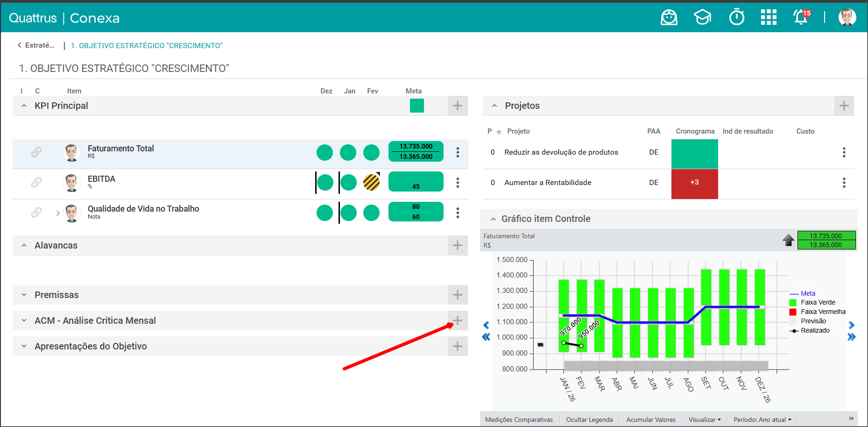Go back to Estraté... breadcrumb
The height and width of the screenshot is (427, 868).
pos(36,45)
